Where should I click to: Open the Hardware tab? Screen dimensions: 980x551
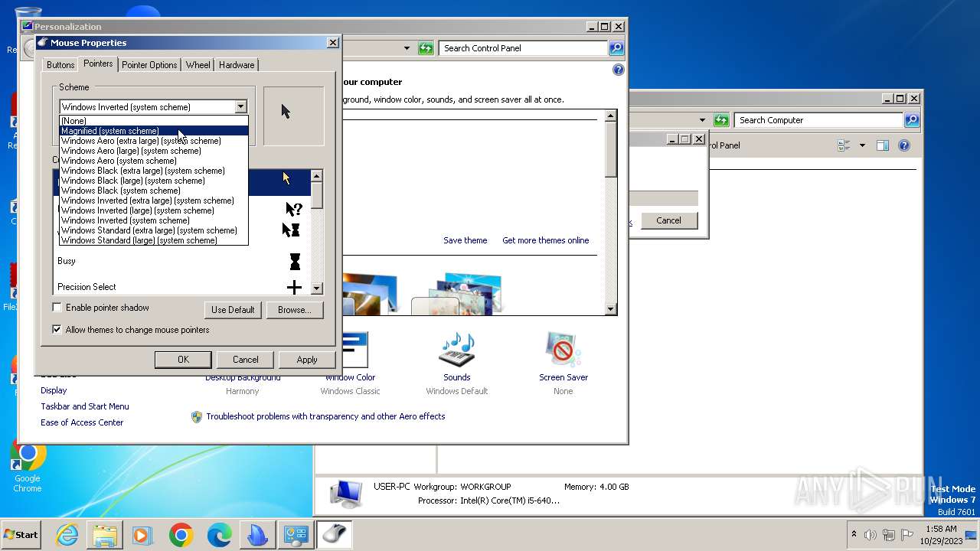click(x=237, y=65)
